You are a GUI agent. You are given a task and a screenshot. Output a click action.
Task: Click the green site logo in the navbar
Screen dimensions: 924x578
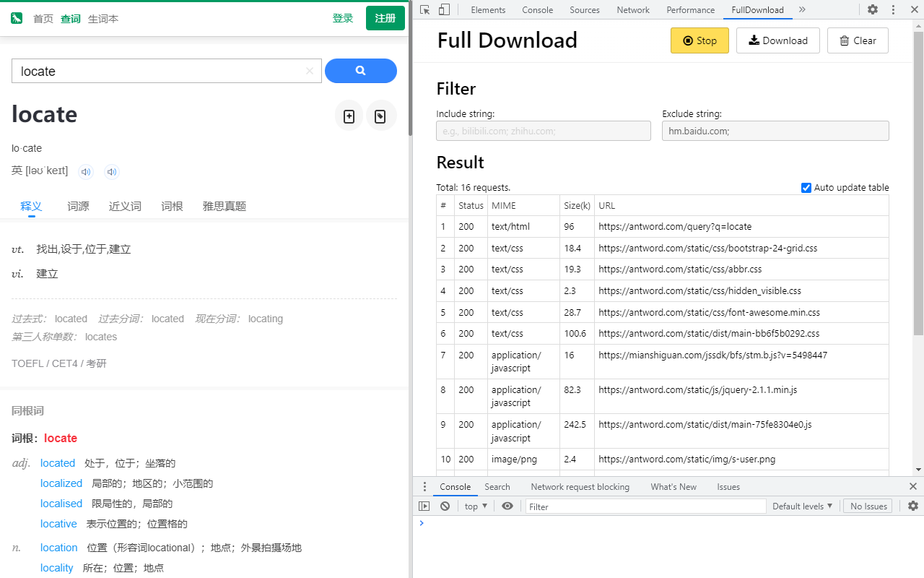click(x=16, y=18)
